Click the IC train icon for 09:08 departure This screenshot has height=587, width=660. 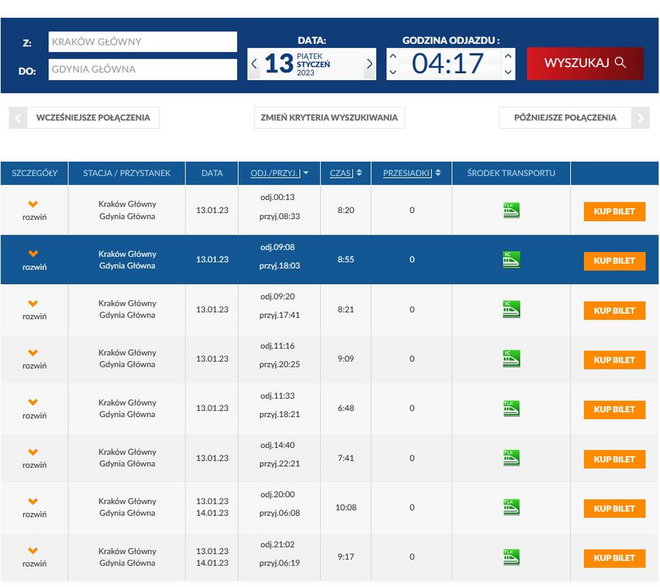click(511, 260)
